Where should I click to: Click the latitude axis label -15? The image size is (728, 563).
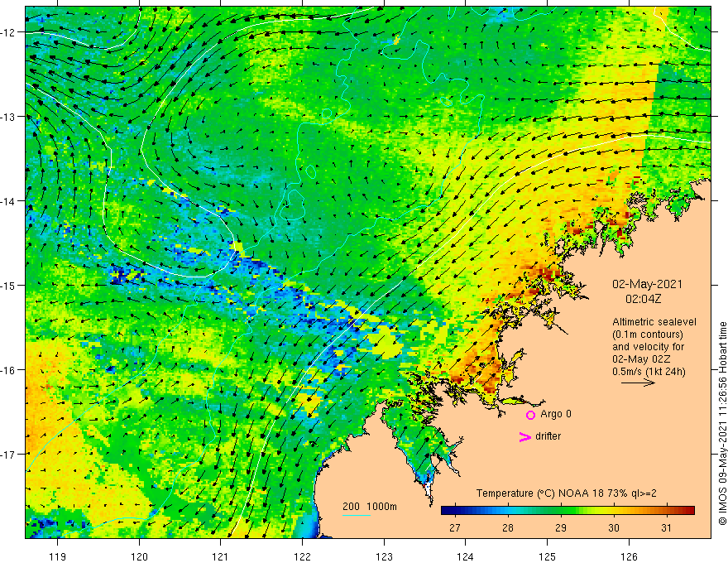coord(8,285)
